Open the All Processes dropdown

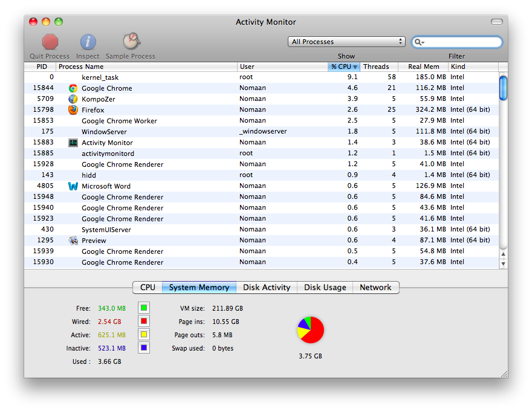point(346,42)
